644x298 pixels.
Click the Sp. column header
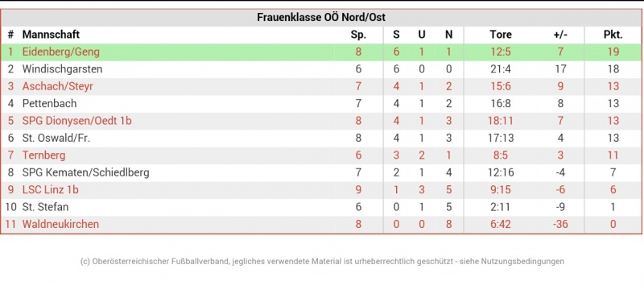(x=358, y=35)
